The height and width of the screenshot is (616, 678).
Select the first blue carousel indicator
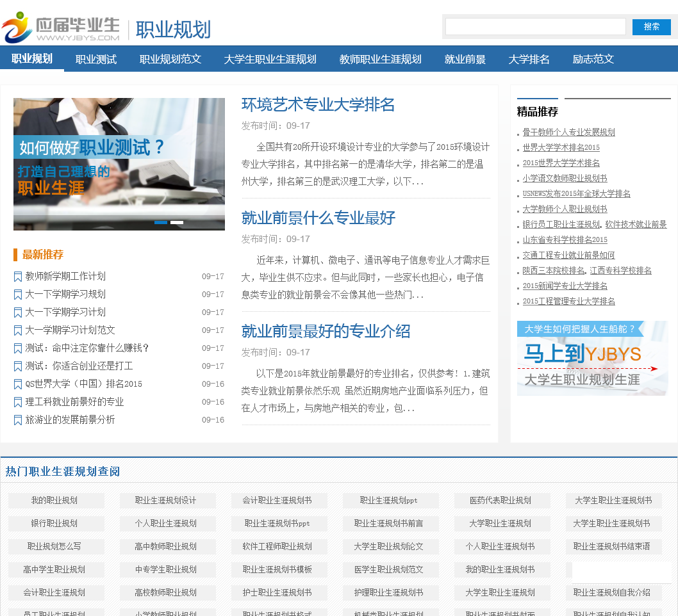pos(161,222)
